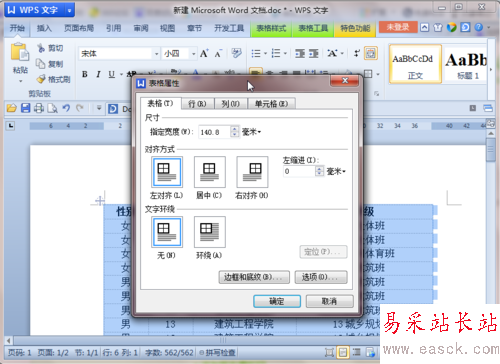Switch to the 行 (Row) tab in dialog
Viewport: 500px width, 364px height.
[197, 104]
